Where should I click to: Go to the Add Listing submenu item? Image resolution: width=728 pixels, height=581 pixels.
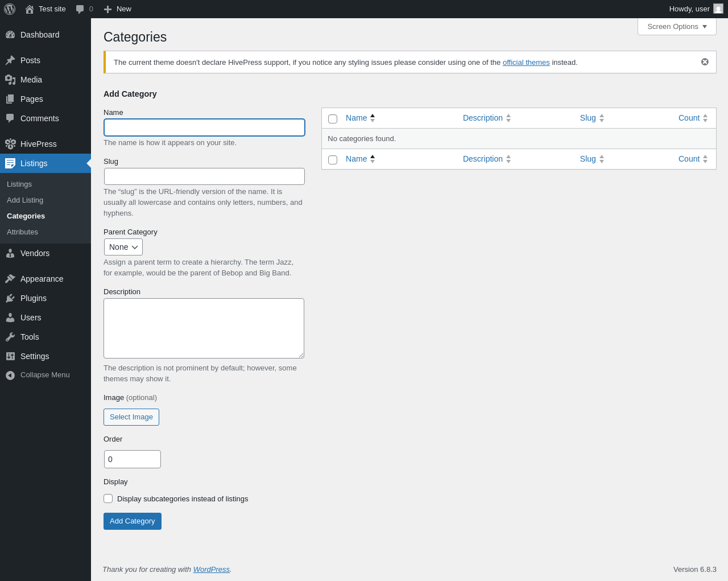[x=25, y=200]
